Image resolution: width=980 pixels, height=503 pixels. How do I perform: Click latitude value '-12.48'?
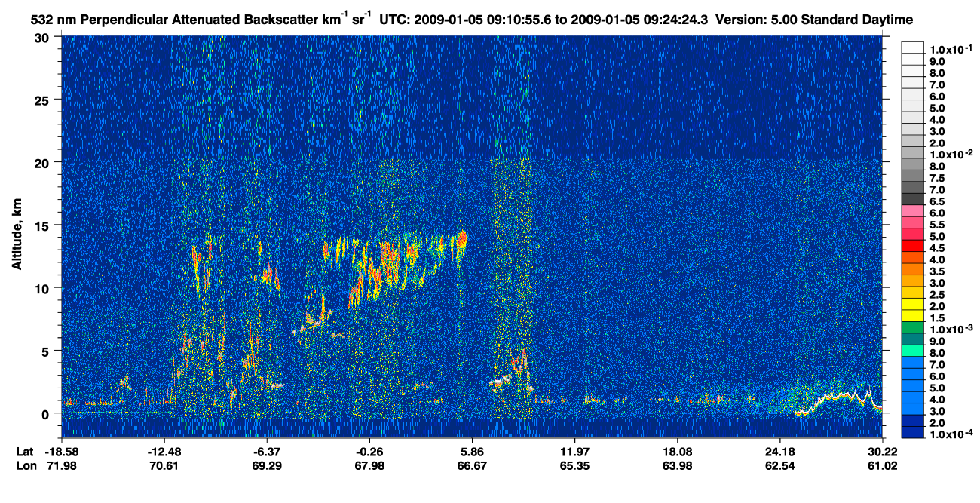(164, 452)
